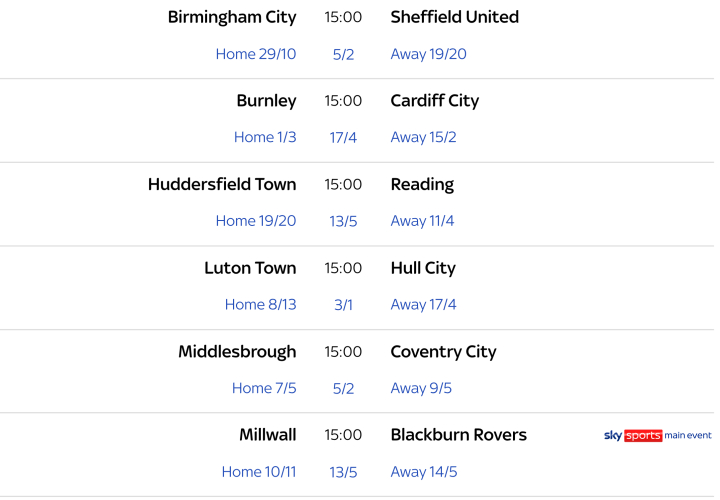Click Away 15/2 odds for Cardiff City
The image size is (720, 500).
pos(423,137)
